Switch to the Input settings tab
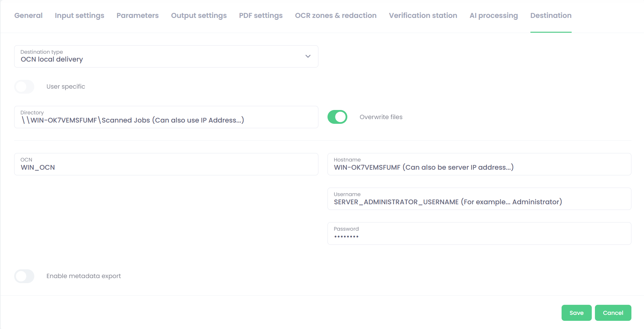This screenshot has width=644, height=329. click(79, 15)
